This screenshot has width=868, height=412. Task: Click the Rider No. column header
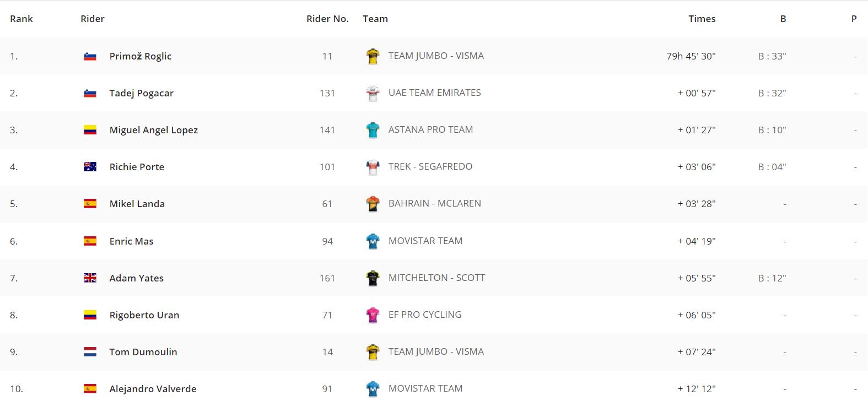pos(327,19)
